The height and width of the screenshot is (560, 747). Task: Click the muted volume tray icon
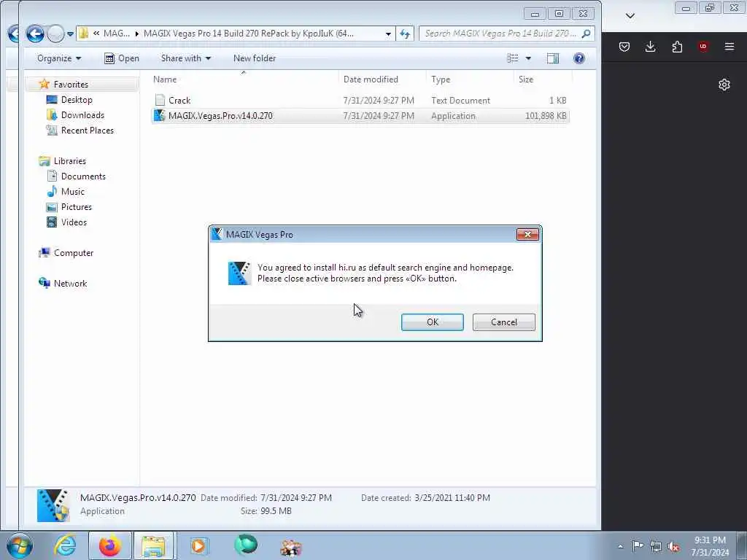673,546
